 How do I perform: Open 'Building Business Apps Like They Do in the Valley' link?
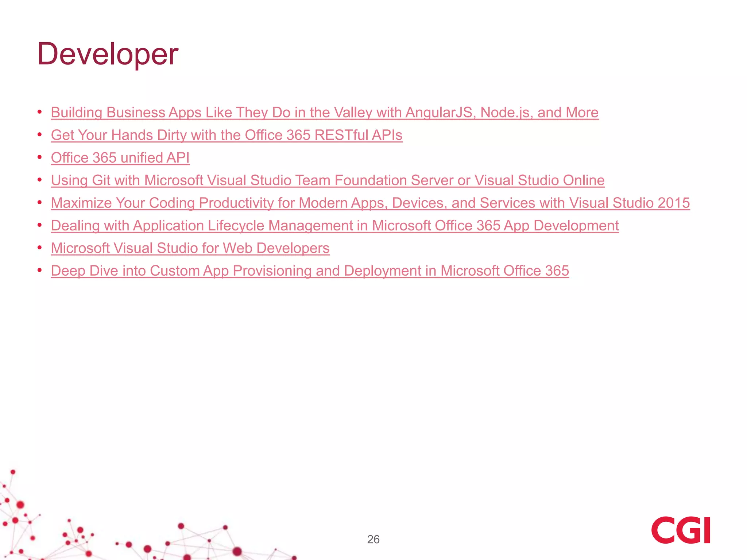tap(325, 113)
